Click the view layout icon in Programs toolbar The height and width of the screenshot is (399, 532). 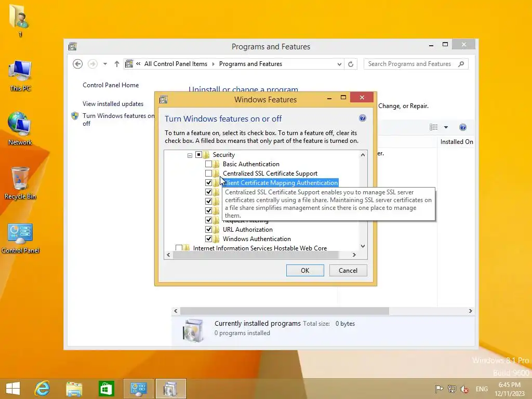tap(434, 127)
